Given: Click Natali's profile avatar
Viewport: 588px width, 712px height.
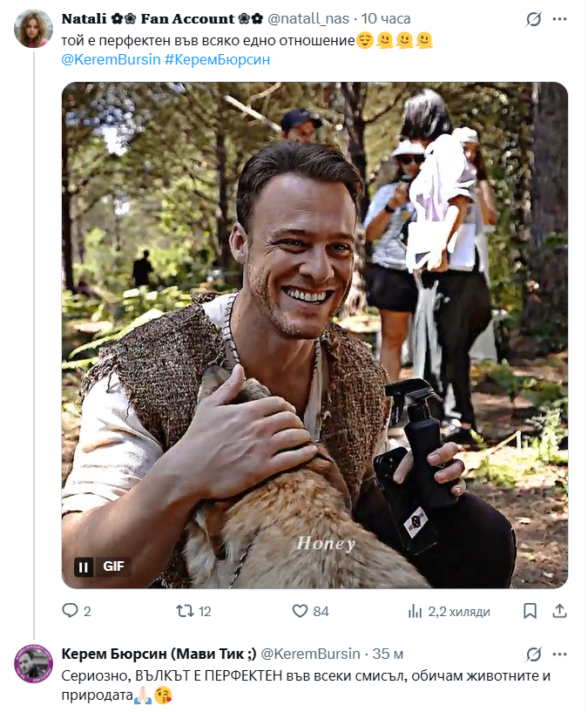Looking at the screenshot, I should coord(34,30).
